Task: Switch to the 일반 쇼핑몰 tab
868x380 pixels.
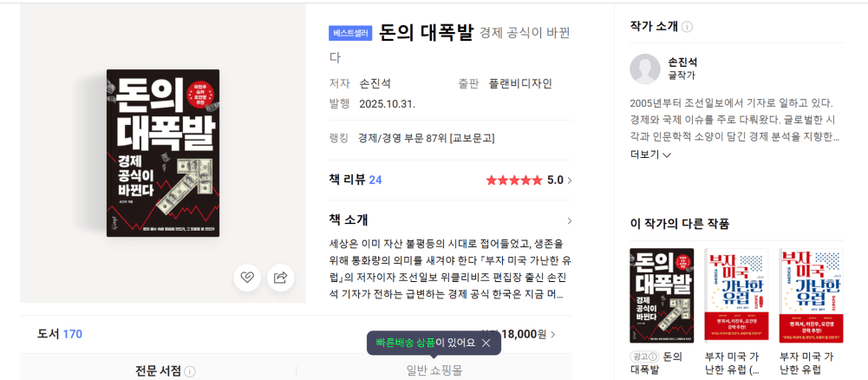Action: pyautogui.click(x=434, y=370)
